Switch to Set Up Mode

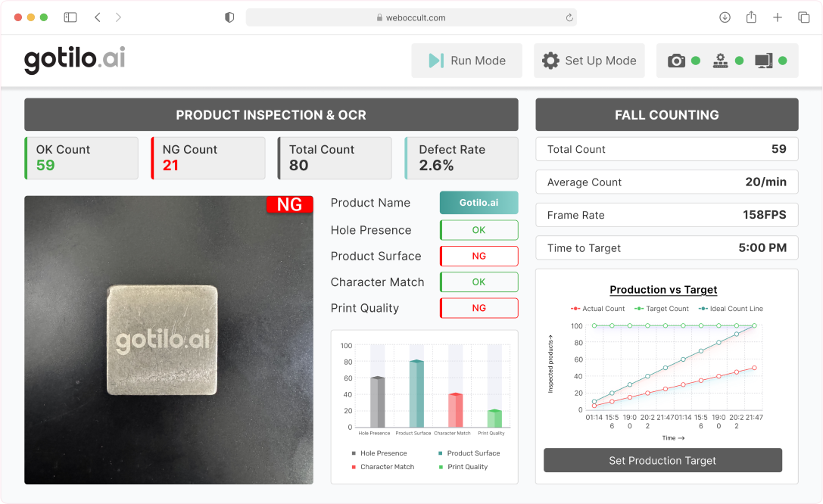[x=589, y=61]
